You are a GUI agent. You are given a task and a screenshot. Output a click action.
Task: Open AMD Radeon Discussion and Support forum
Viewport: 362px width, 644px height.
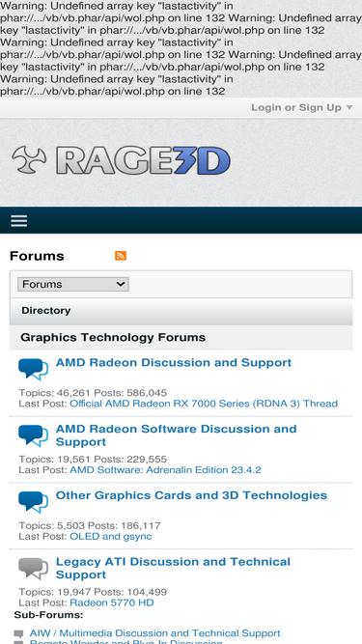pyautogui.click(x=174, y=363)
